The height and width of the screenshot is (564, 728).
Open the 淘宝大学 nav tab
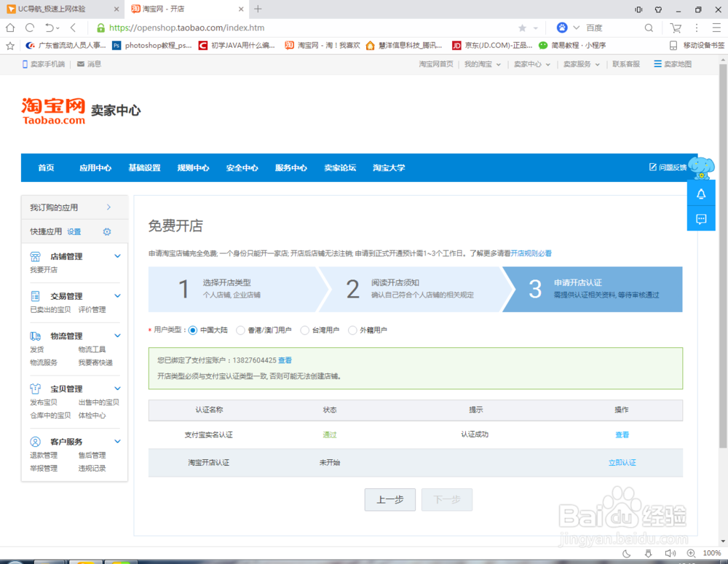coord(389,167)
